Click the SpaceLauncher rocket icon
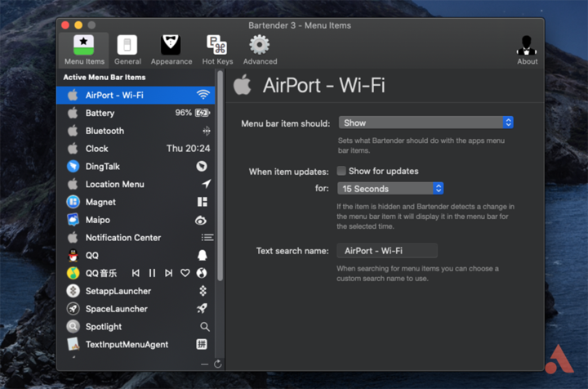This screenshot has height=389, width=588. tap(202, 309)
